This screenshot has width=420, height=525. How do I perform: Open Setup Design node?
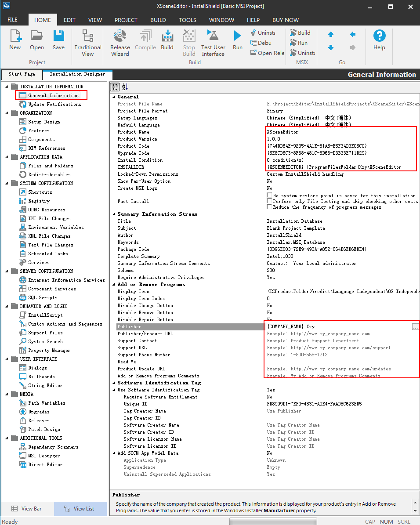44,122
